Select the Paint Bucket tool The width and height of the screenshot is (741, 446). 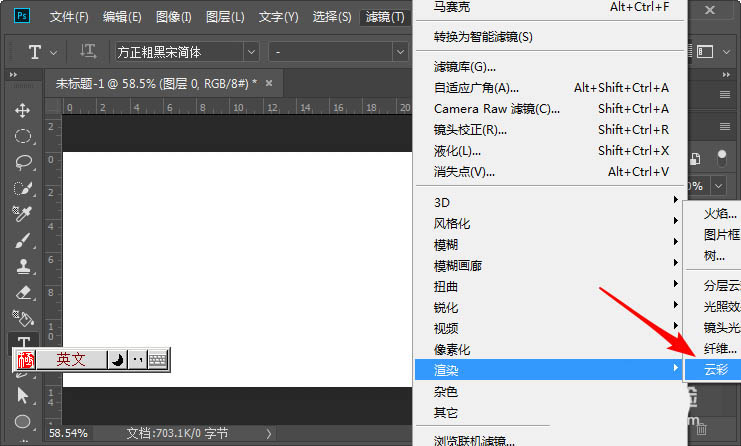[x=23, y=318]
